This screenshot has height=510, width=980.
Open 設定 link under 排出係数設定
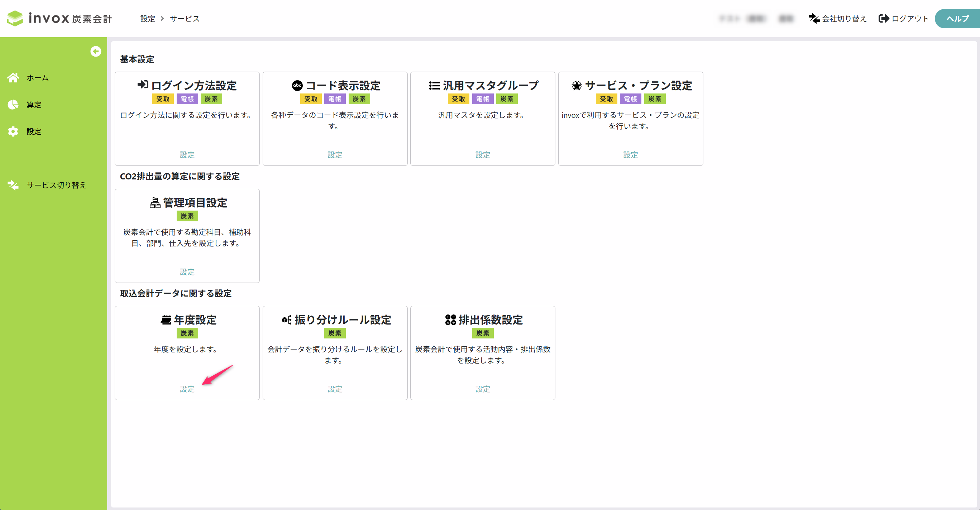[x=483, y=389]
